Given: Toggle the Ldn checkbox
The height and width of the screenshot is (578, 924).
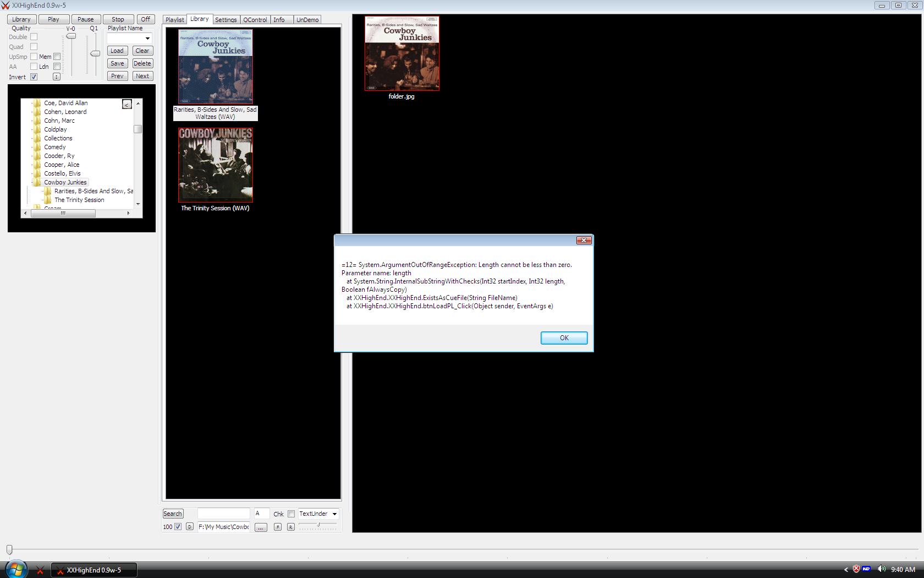Looking at the screenshot, I should (x=57, y=67).
